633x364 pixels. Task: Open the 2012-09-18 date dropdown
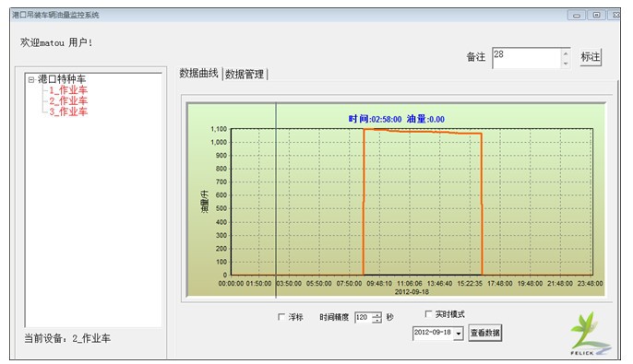click(x=459, y=334)
